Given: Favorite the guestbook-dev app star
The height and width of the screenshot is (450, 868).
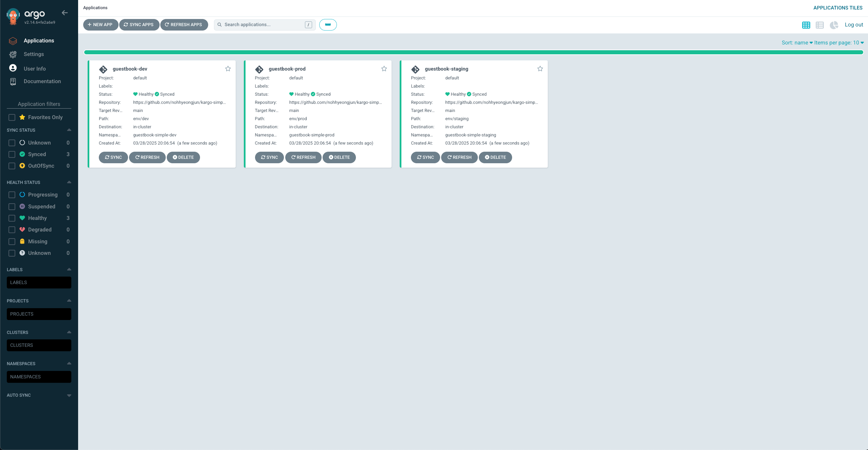Looking at the screenshot, I should click(x=228, y=69).
